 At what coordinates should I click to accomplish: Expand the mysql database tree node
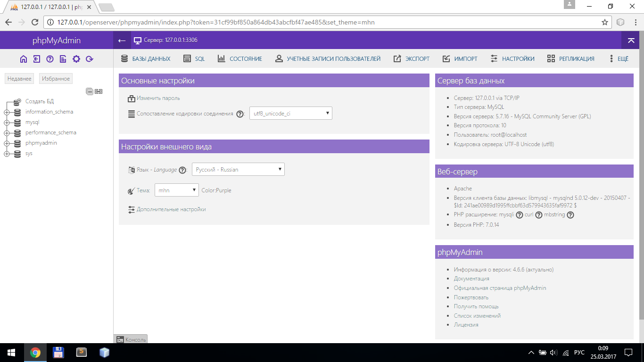7,123
